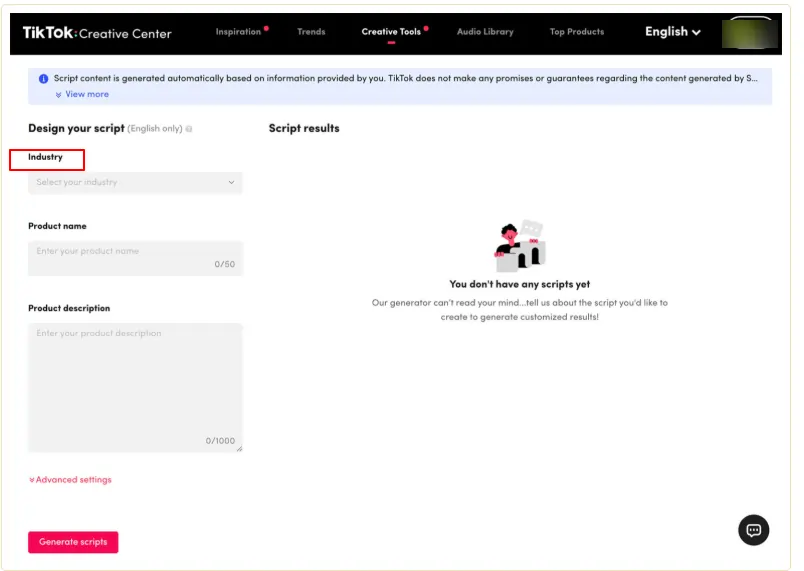Expand the Advanced settings section
This screenshot has height=571, width=804.
[x=70, y=480]
